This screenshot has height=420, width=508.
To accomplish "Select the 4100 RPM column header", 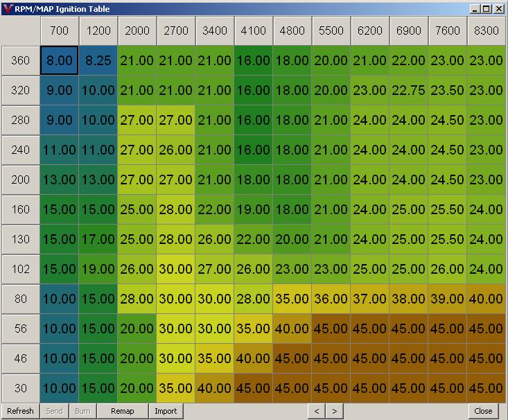I will (253, 31).
